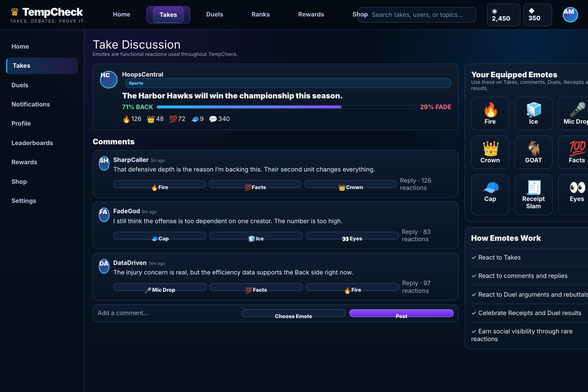
Task: Select the Ice emote card
Action: pyautogui.click(x=533, y=113)
